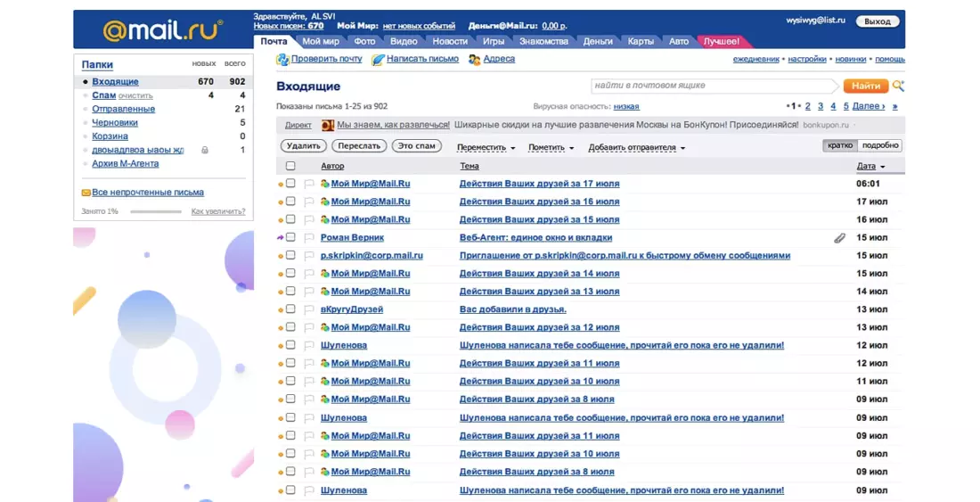
Task: Open the Корзина folder
Action: pyautogui.click(x=110, y=136)
